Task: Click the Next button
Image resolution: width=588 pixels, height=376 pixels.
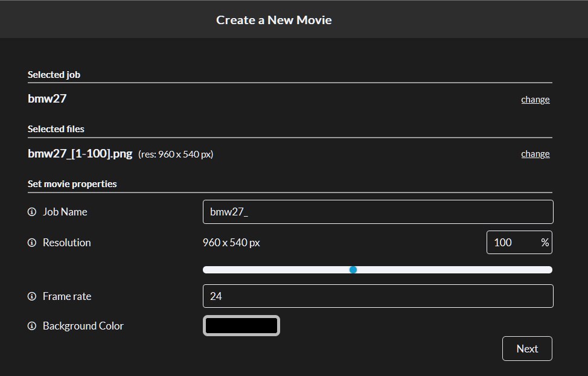Action: (527, 349)
